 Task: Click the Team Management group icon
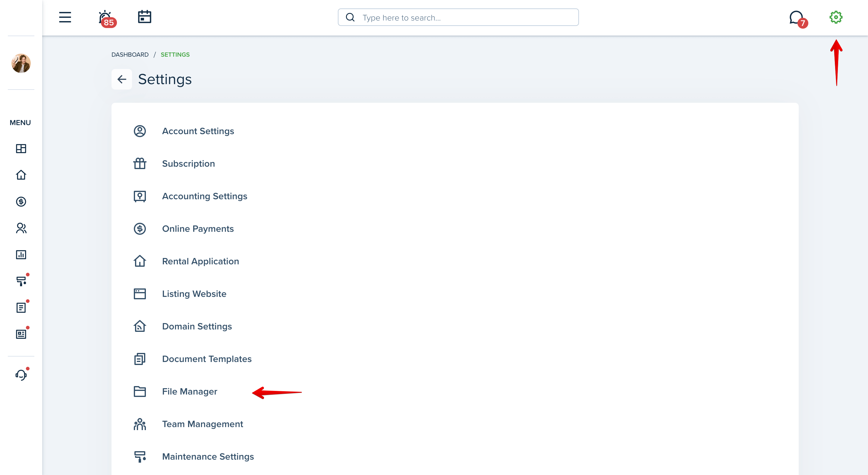click(140, 424)
